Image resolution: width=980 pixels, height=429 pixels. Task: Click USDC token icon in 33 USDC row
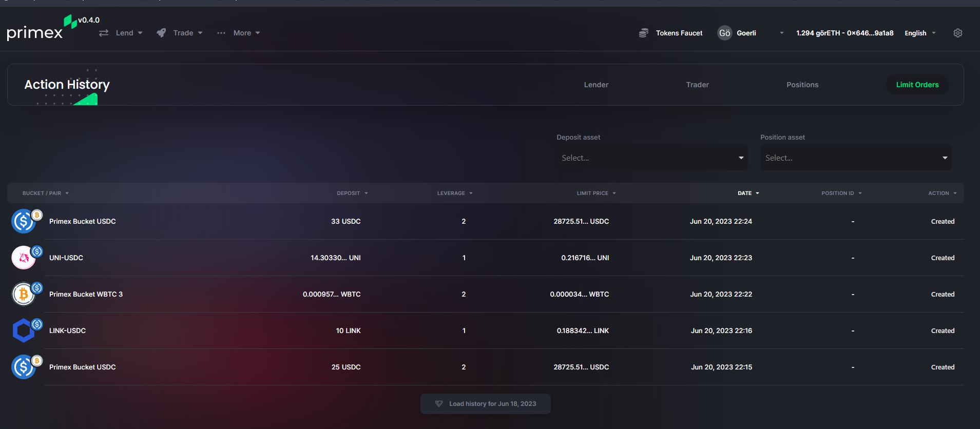click(x=24, y=221)
